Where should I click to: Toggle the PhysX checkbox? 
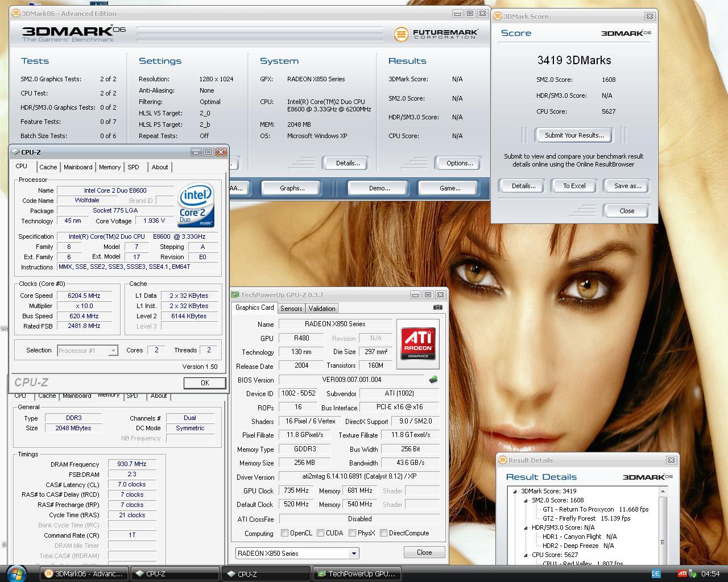click(353, 533)
